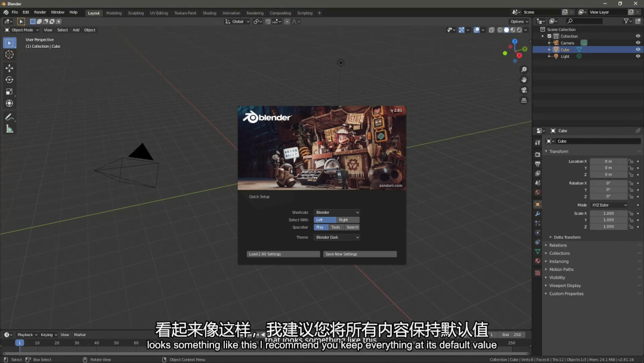This screenshot has width=644, height=363.
Task: Open the Global transform orientation dropdown
Action: coord(237,21)
